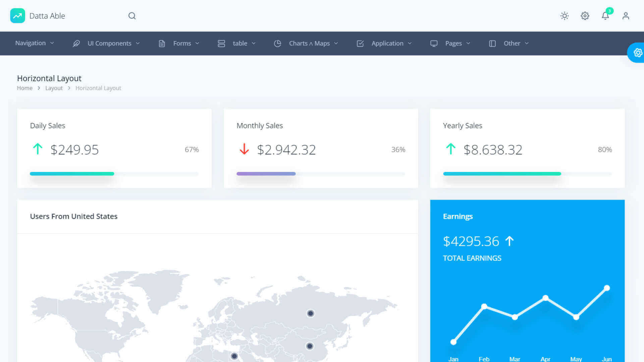This screenshot has width=644, height=362.
Task: Open the header settings gear icon
Action: pos(585,16)
